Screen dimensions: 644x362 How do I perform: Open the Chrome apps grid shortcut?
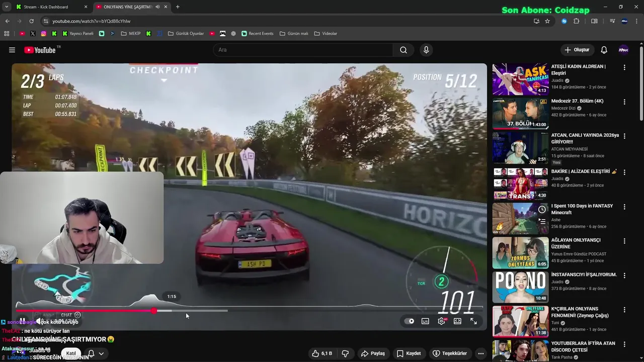click(x=7, y=34)
